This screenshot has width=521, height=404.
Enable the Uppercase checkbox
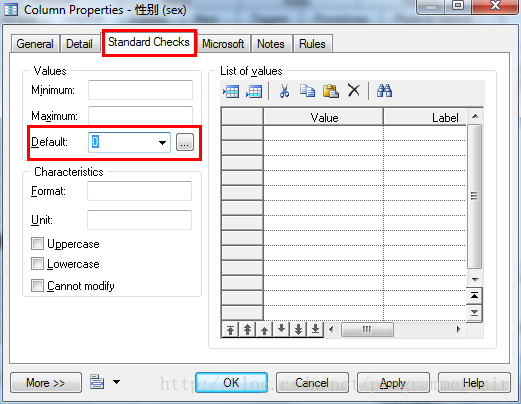click(x=37, y=244)
